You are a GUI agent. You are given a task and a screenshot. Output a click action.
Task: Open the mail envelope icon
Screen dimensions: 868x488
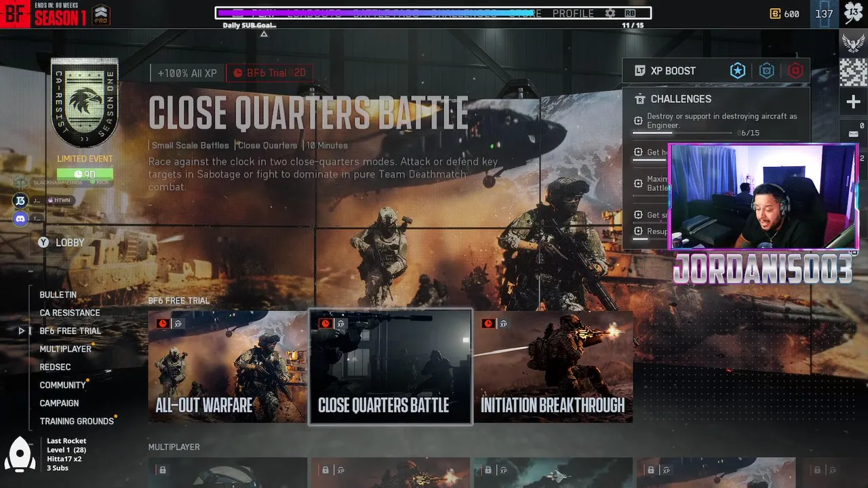coord(853,134)
